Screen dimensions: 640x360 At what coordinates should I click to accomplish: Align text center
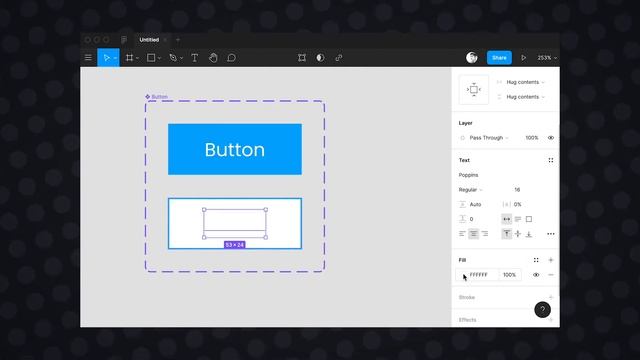tap(473, 234)
